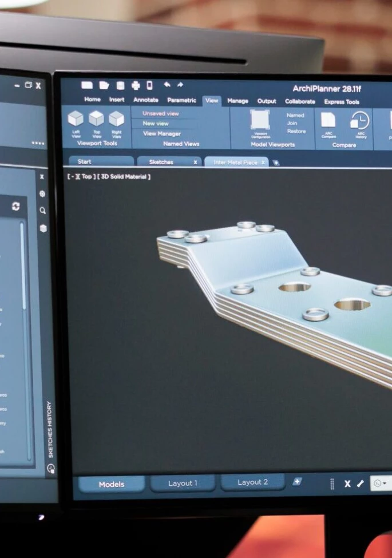Screen dimensions: 392x558
Task: Open the search magnifier in side panel
Action: 43,211
